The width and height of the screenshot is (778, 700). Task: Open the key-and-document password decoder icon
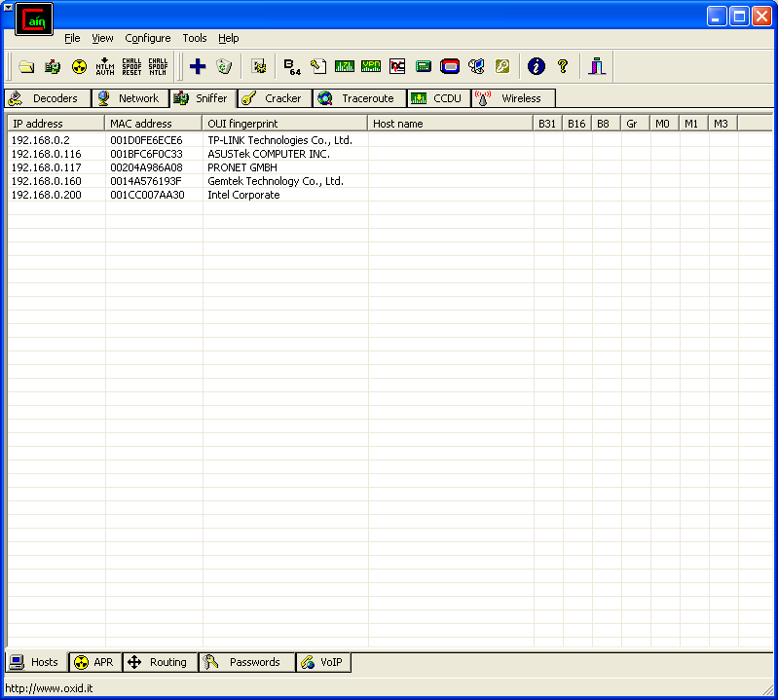318,66
